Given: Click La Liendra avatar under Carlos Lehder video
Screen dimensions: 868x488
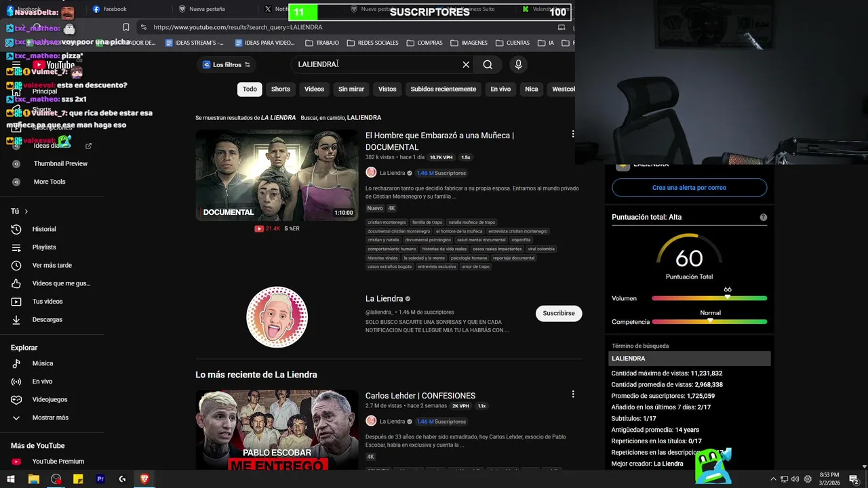Looking at the screenshot, I should [x=371, y=421].
